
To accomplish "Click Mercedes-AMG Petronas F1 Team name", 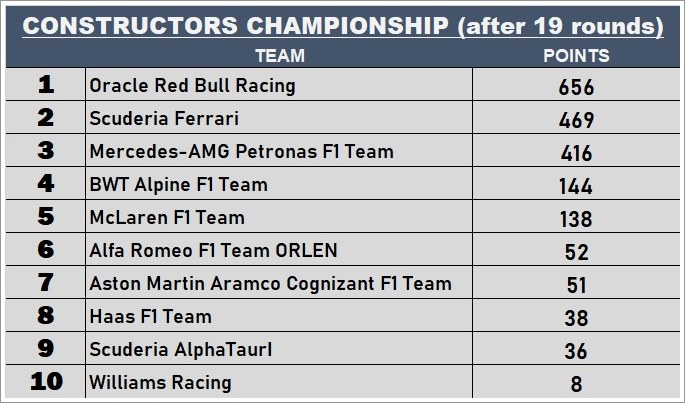I will 241,152.
